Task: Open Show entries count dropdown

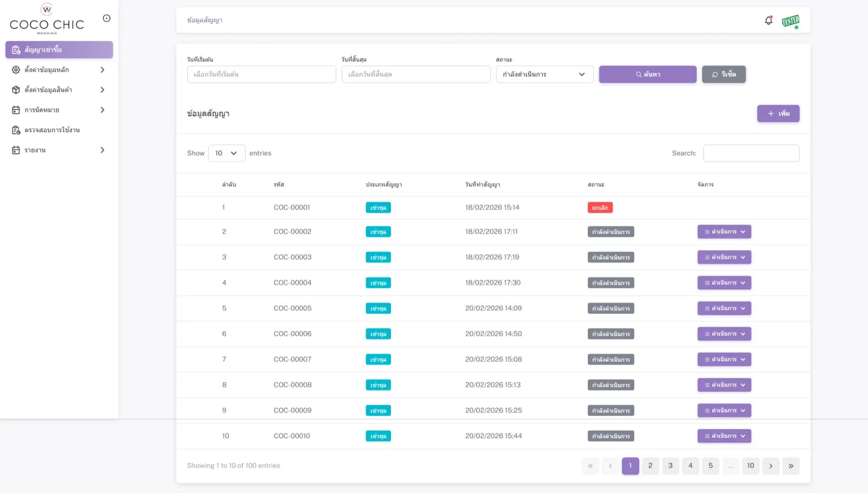Action: click(x=226, y=153)
